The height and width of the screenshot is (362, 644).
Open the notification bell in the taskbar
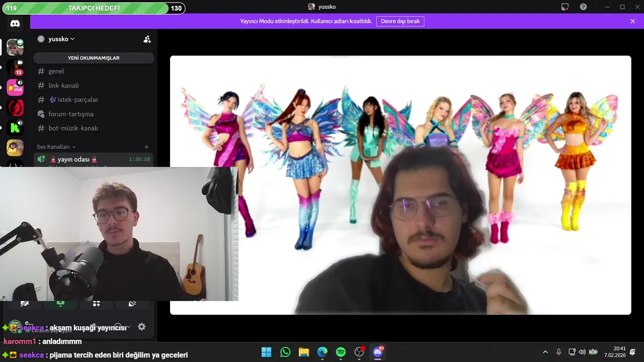click(632, 352)
